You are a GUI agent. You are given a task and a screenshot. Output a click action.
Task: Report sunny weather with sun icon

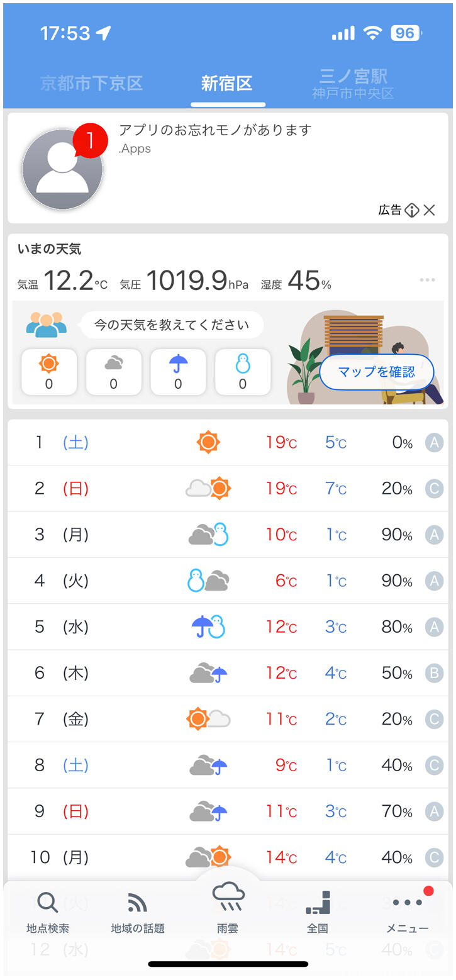49,372
